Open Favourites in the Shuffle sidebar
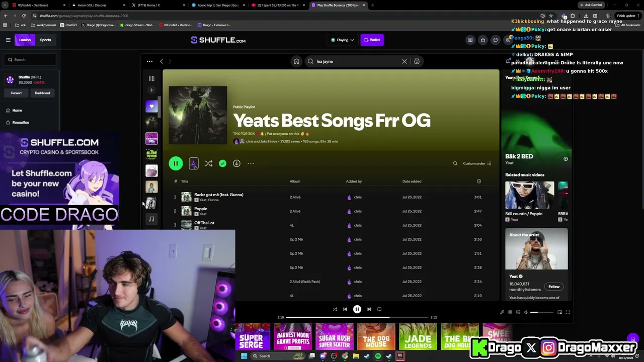The image size is (644, 362). tap(21, 123)
